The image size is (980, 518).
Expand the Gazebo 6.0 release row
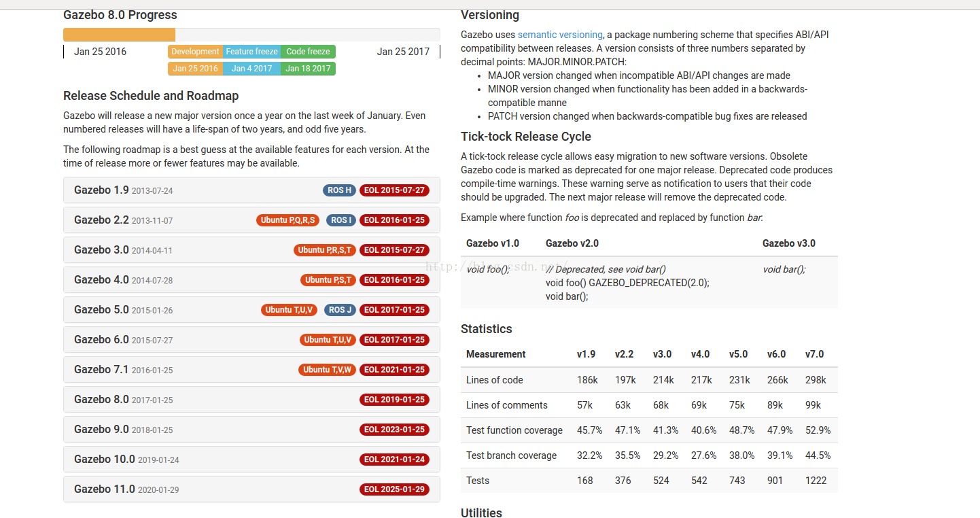251,340
